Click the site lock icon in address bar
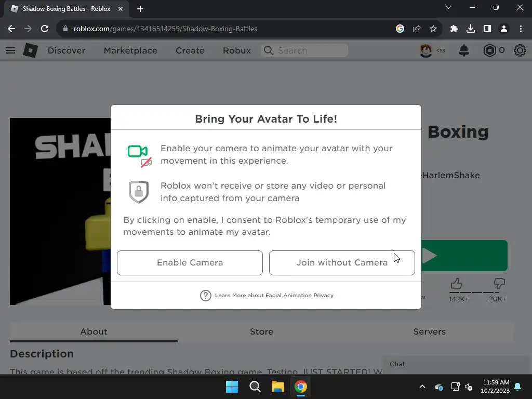This screenshot has height=399, width=532. (x=65, y=29)
